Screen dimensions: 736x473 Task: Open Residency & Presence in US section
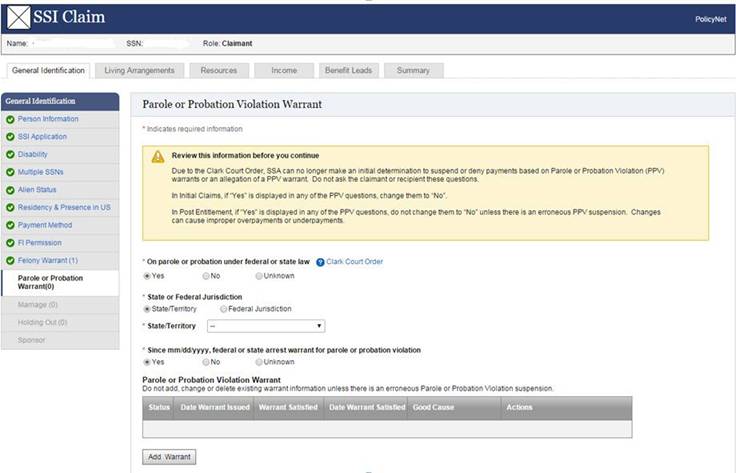pos(63,207)
